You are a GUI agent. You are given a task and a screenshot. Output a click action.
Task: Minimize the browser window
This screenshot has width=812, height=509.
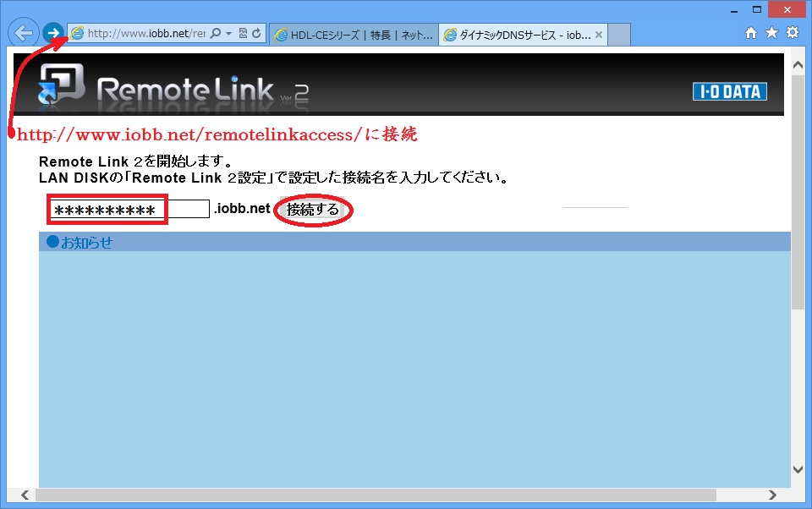734,10
